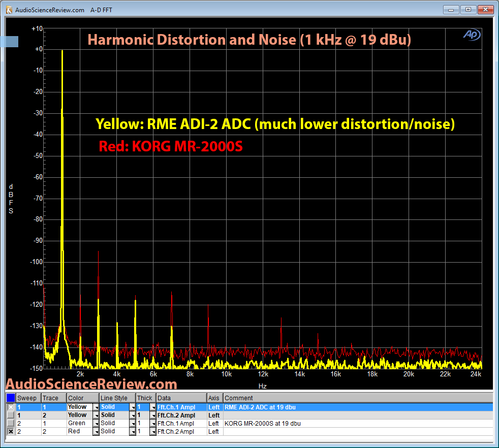The width and height of the screenshot is (499, 448).
Task: Enable the Sweep 2 Trace 1 Green checkbox
Action: [11, 423]
